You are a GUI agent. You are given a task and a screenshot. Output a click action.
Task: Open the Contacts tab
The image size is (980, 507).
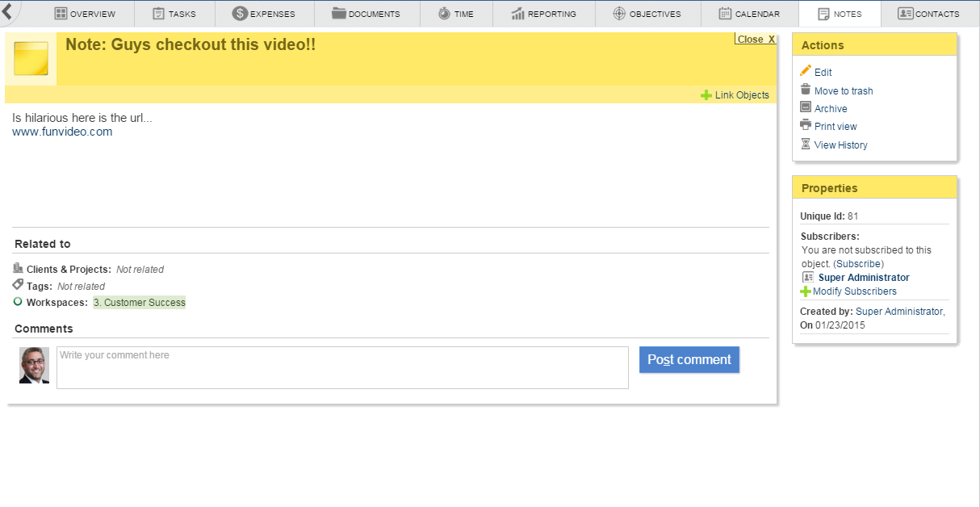(928, 14)
